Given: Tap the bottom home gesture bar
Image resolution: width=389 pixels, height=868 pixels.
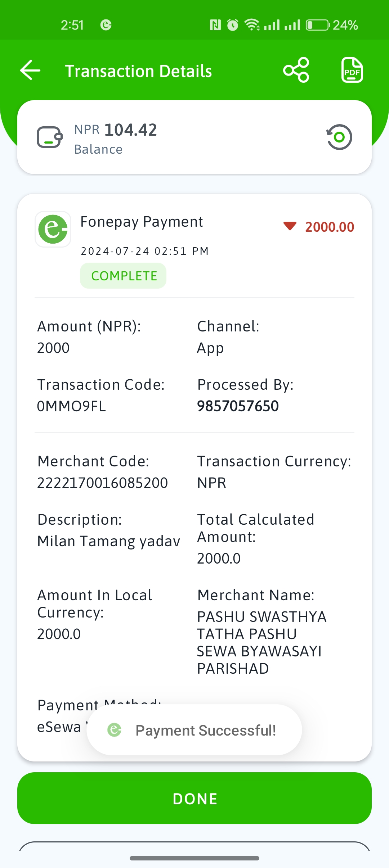Looking at the screenshot, I should tap(194, 858).
